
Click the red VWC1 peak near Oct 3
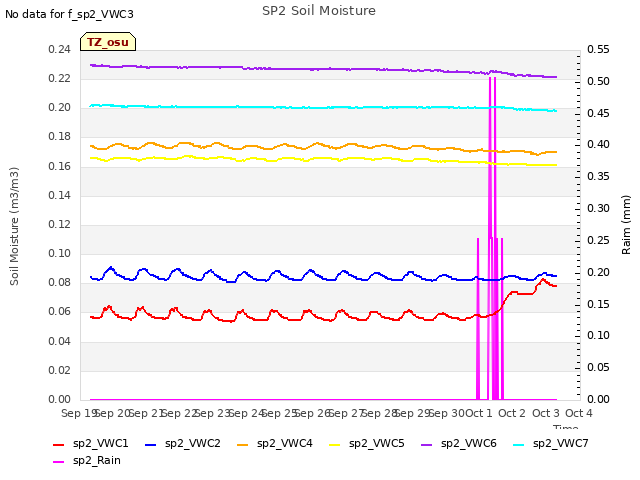[543, 280]
